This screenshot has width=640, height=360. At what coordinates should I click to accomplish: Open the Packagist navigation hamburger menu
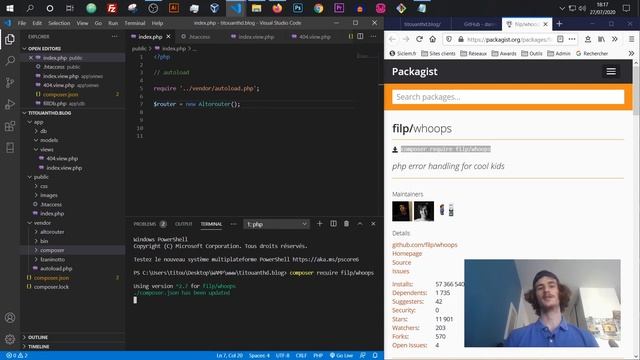[x=611, y=71]
